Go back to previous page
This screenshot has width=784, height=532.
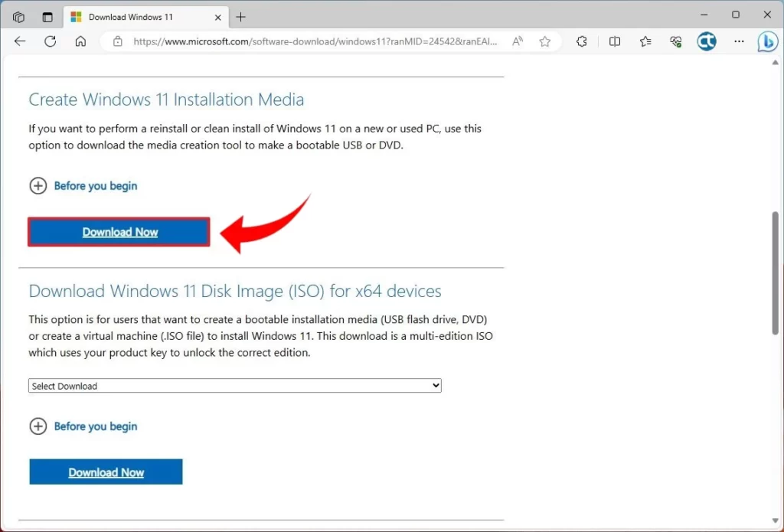pos(20,41)
